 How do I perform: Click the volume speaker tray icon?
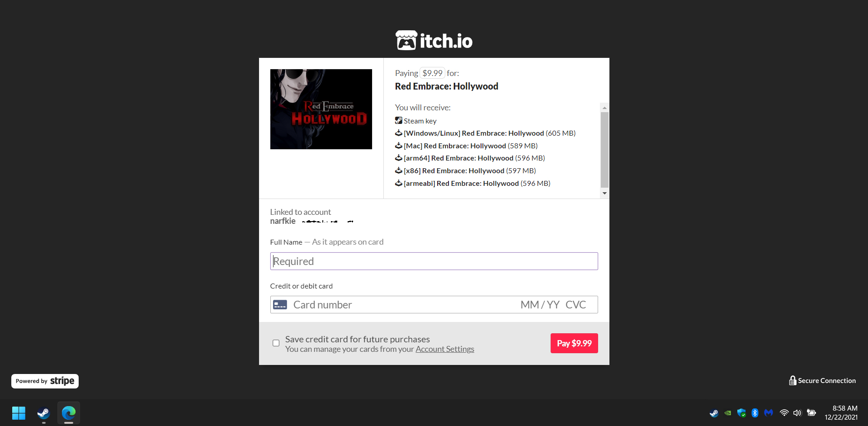click(797, 412)
